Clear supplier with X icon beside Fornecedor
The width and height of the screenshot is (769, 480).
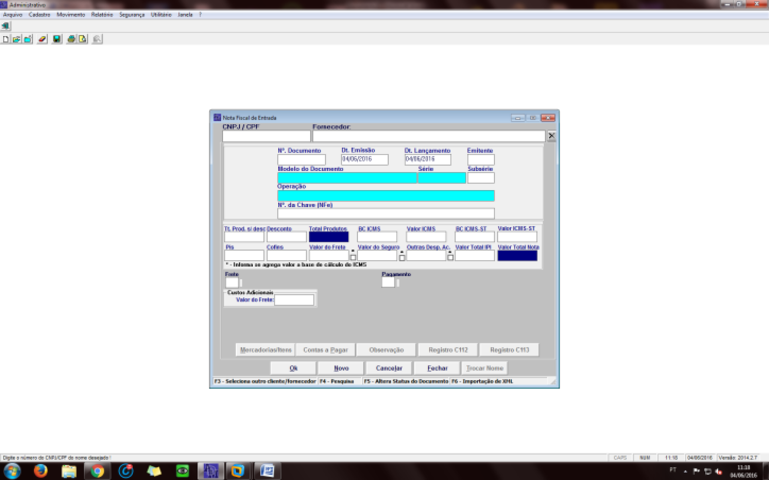click(x=551, y=136)
